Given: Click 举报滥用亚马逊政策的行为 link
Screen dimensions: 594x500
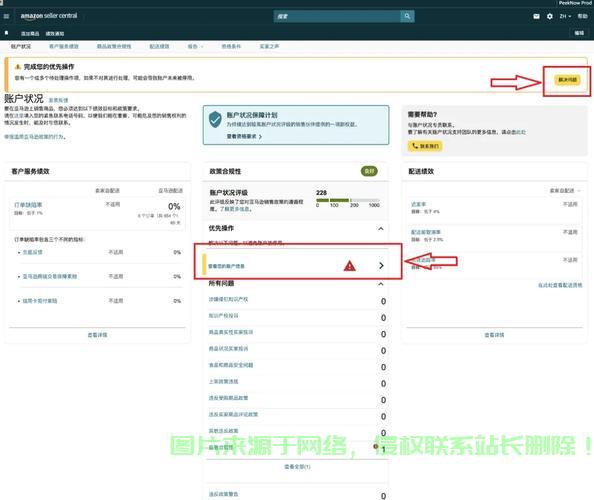Looking at the screenshot, I should [x=34, y=137].
